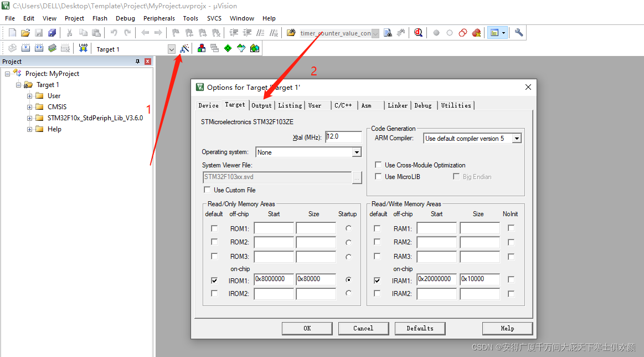Open the ARM Compiler version dropdown
This screenshot has width=644, height=357.
point(517,139)
